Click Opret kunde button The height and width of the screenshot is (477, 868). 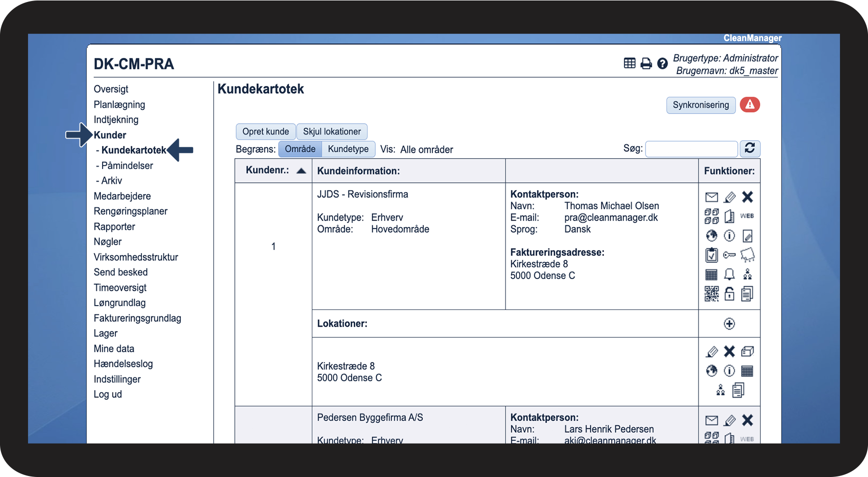click(266, 132)
